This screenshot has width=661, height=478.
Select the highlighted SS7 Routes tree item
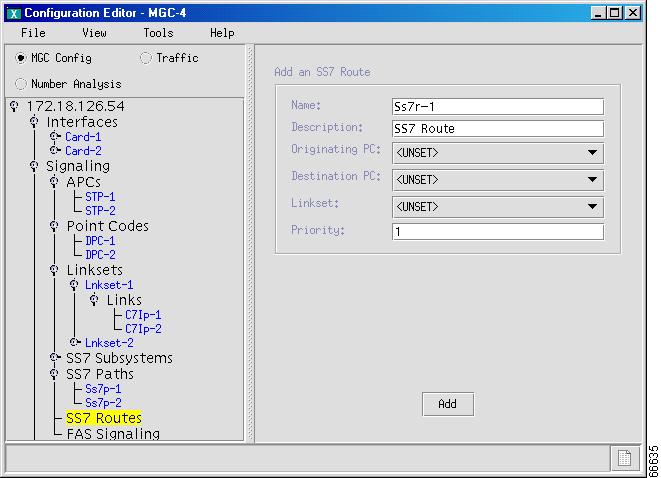click(103, 418)
